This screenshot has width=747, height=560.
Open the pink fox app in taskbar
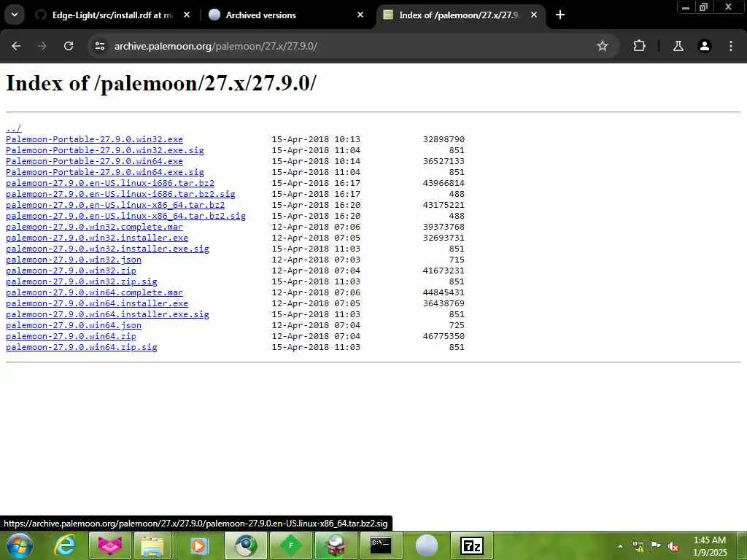[110, 545]
